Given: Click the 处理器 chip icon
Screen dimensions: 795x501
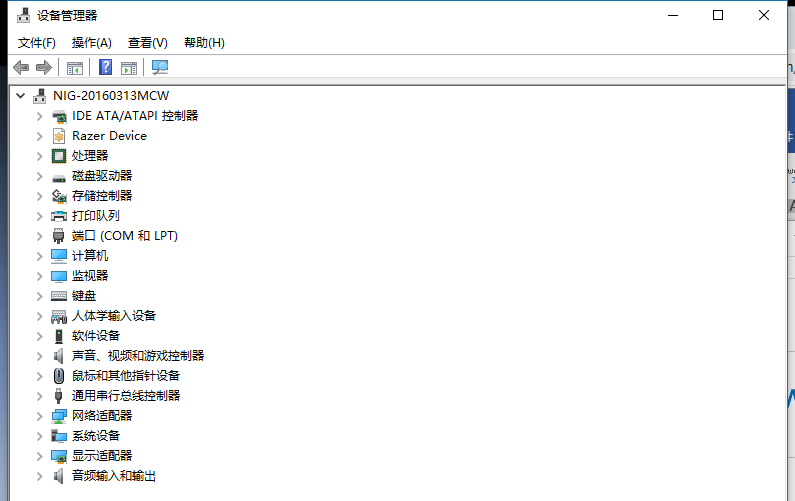Looking at the screenshot, I should pos(59,156).
